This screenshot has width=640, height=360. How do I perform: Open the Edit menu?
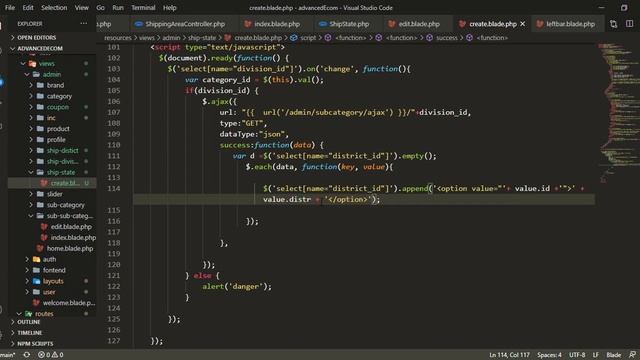(28, 8)
